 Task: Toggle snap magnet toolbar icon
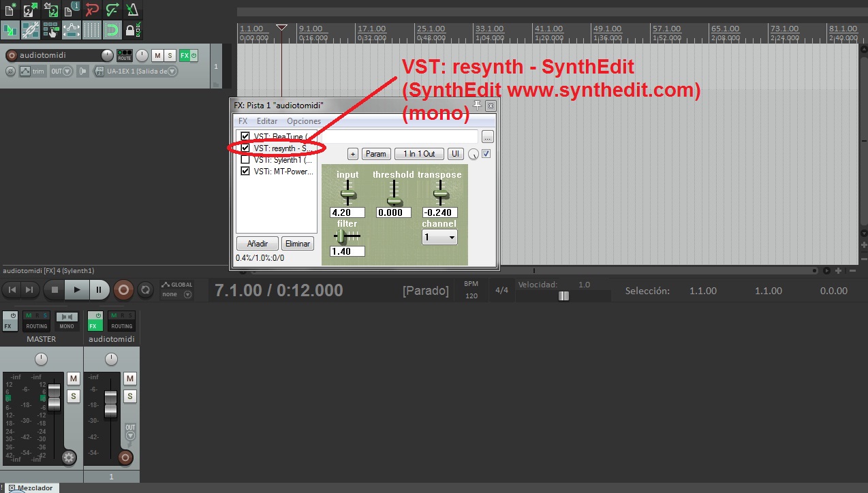click(x=112, y=30)
